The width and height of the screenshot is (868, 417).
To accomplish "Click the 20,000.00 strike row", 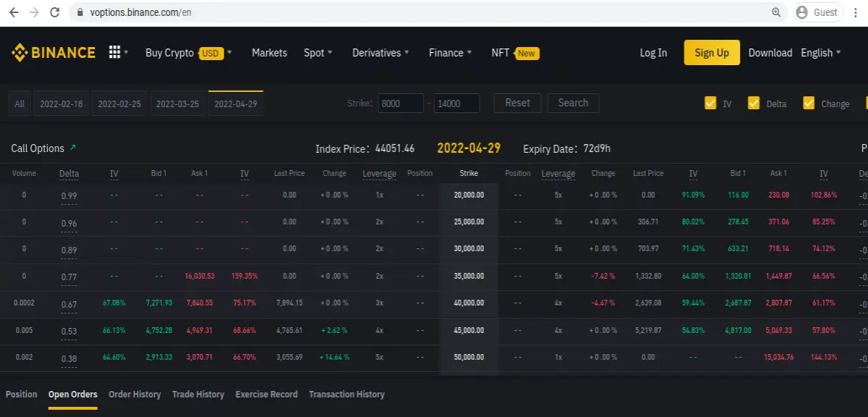I will [x=434, y=195].
